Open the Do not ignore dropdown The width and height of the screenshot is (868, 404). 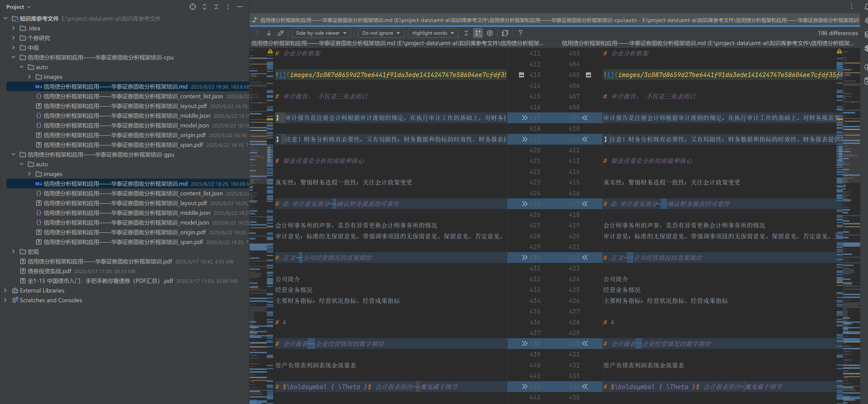(381, 33)
